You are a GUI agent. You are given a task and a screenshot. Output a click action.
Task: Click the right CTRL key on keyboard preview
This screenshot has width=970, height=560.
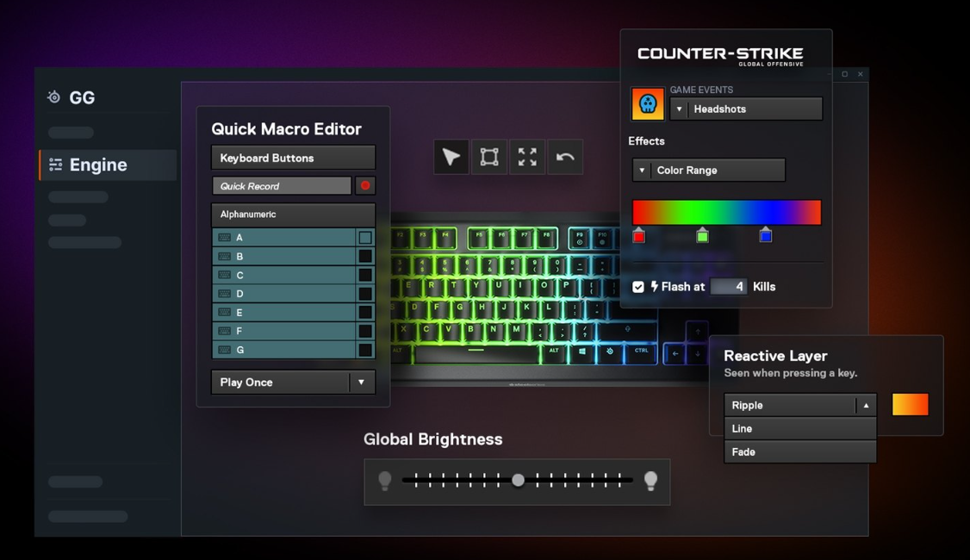pos(641,352)
